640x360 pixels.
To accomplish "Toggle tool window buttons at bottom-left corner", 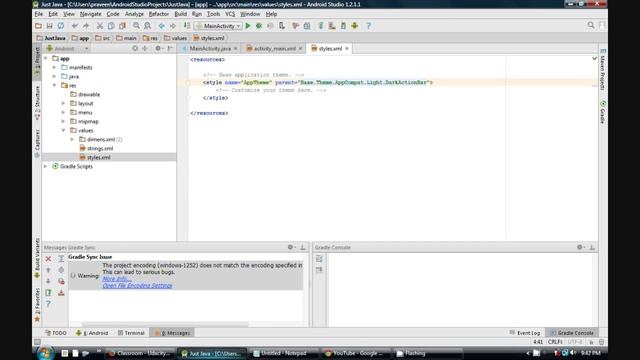I will 37,342.
